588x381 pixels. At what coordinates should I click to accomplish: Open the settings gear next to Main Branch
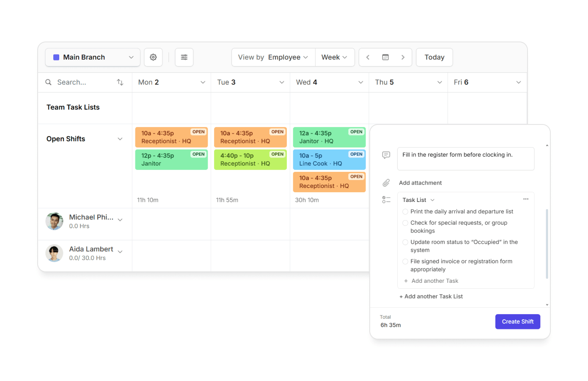[153, 57]
